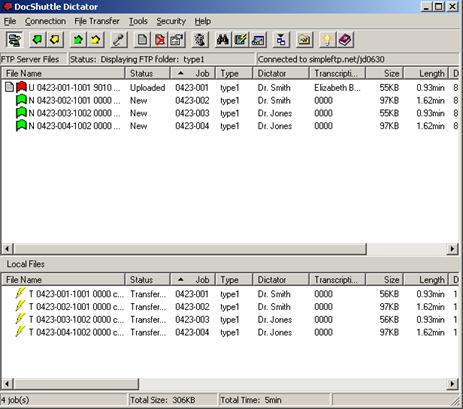Select uploaded file 0423-001-1001 9010 on server

pos(230,88)
